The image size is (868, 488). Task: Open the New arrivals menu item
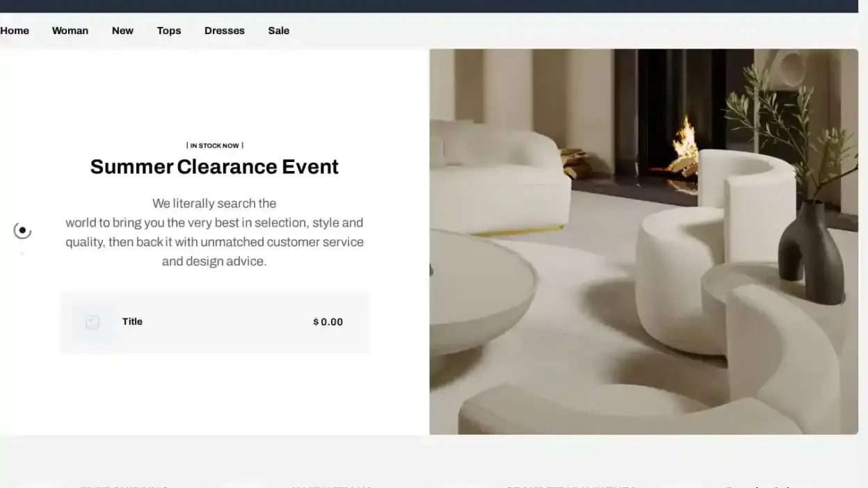(x=122, y=31)
